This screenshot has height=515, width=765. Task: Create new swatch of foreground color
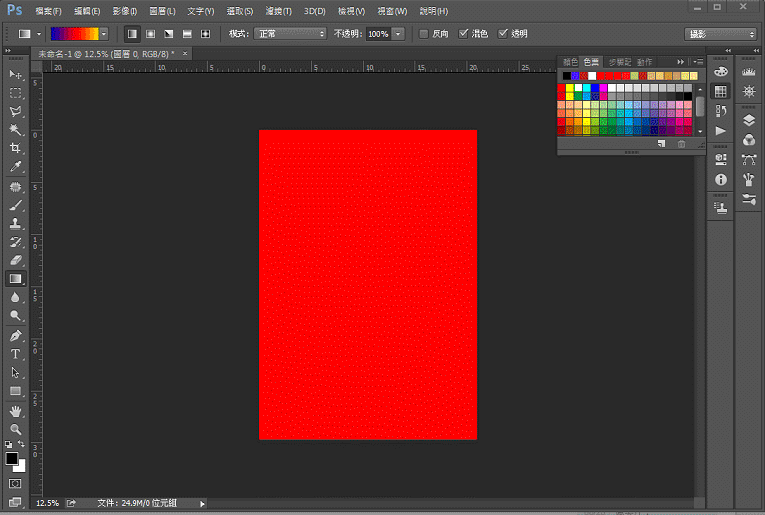coord(662,144)
